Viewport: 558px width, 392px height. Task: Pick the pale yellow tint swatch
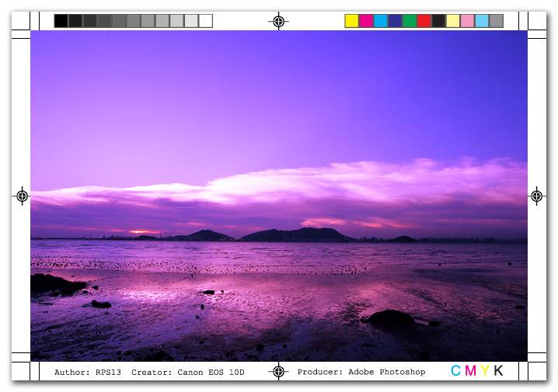click(453, 21)
